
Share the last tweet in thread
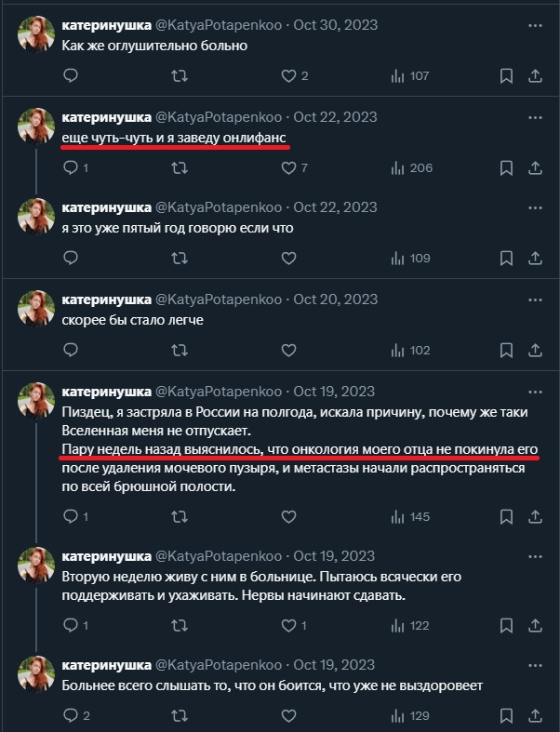point(537,716)
